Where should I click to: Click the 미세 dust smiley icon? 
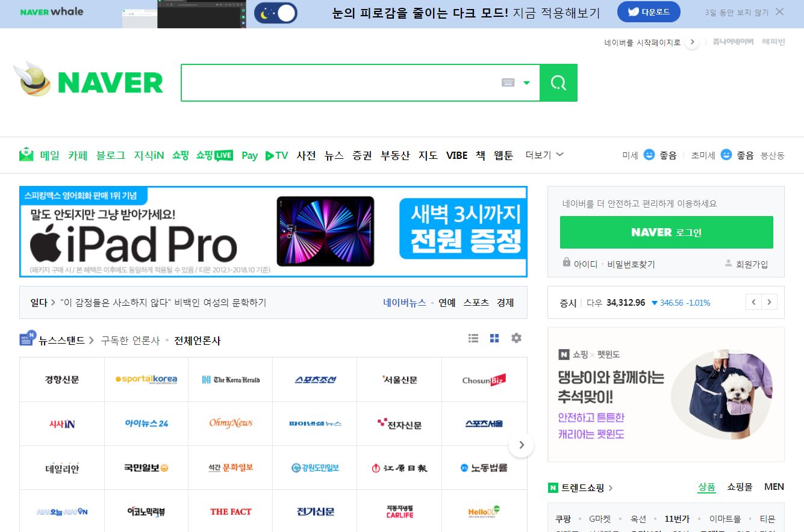pos(649,155)
